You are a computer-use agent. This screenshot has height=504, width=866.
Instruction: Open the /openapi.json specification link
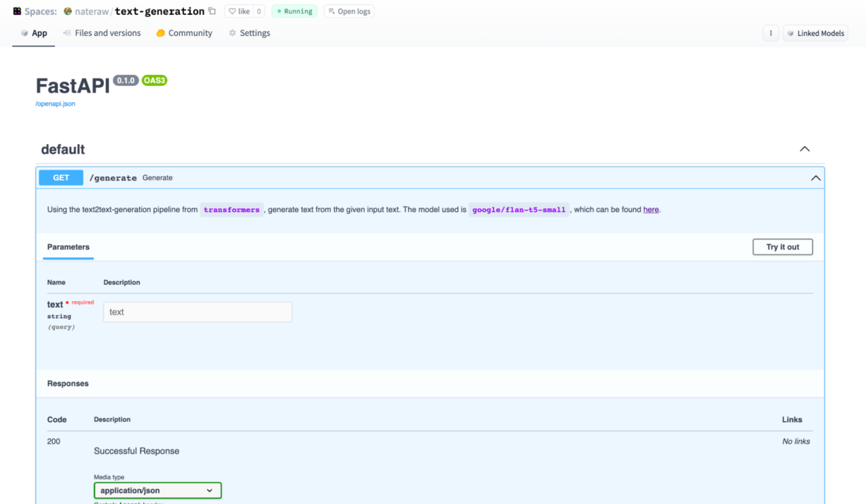click(x=55, y=103)
